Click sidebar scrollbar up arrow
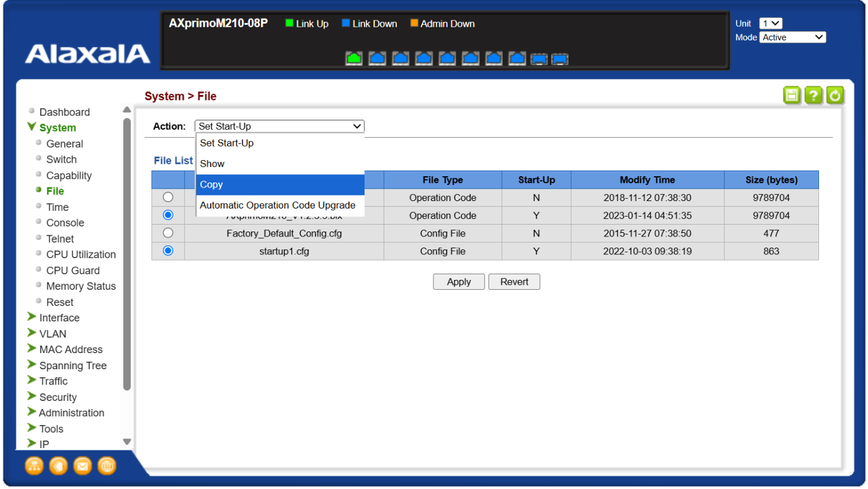Screen dimensions: 868x489 coord(127,110)
